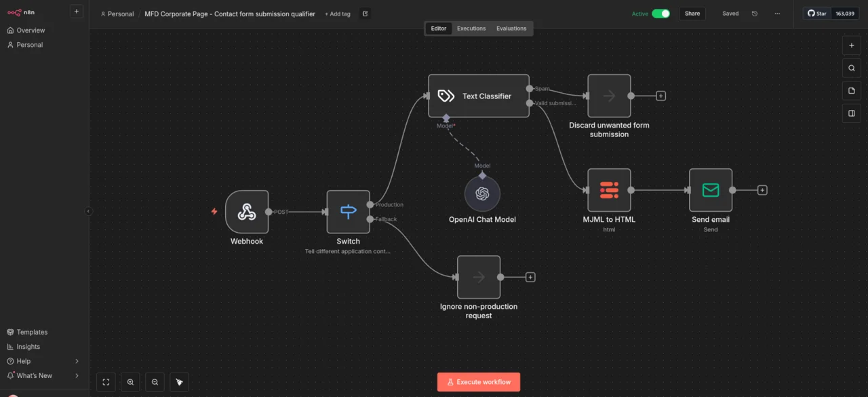
Task: Select the MJML to HTML node
Action: [609, 190]
